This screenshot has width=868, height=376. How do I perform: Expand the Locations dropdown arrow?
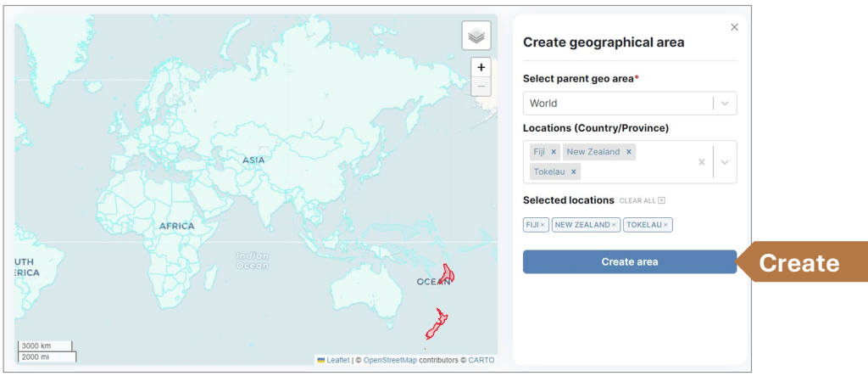(x=725, y=162)
